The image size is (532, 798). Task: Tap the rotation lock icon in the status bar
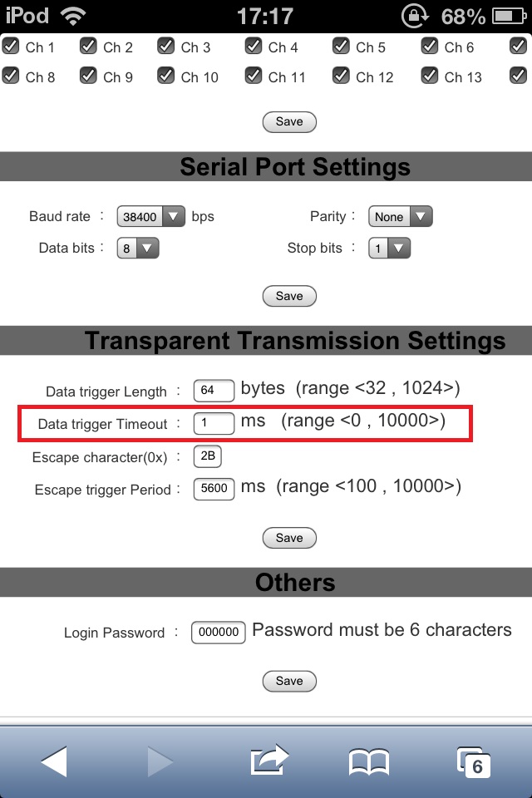coord(414,14)
